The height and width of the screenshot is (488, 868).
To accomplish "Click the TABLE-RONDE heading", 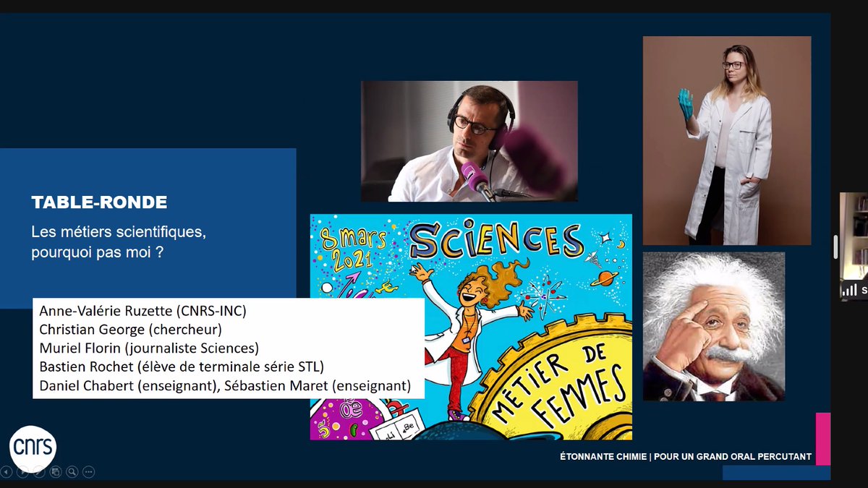I will [99, 202].
